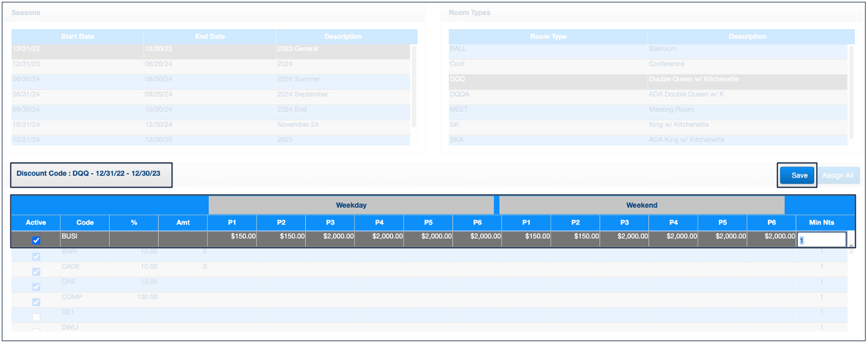Uncheck the Active checkbox for BUSI

36,240
